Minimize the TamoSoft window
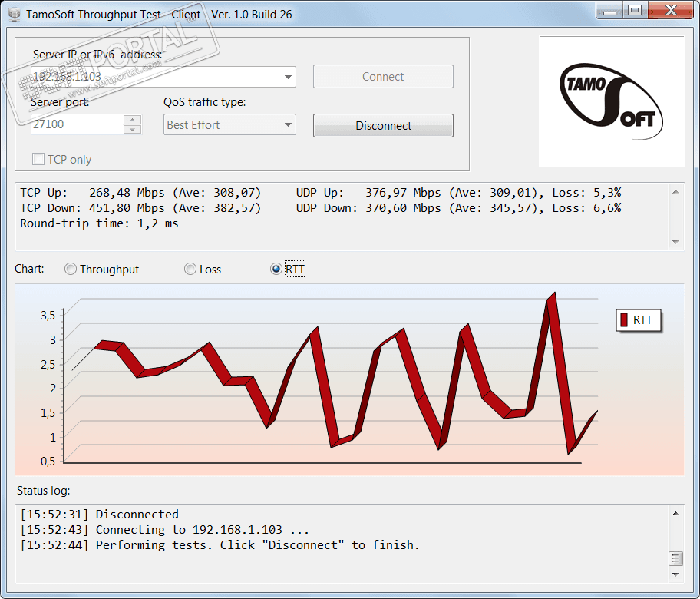The image size is (700, 599). (x=609, y=11)
